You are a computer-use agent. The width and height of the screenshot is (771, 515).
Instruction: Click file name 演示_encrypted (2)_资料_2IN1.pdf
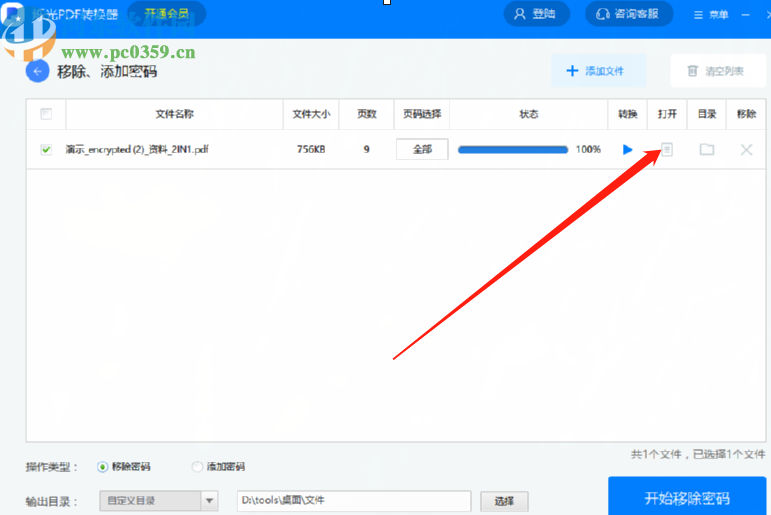[137, 149]
